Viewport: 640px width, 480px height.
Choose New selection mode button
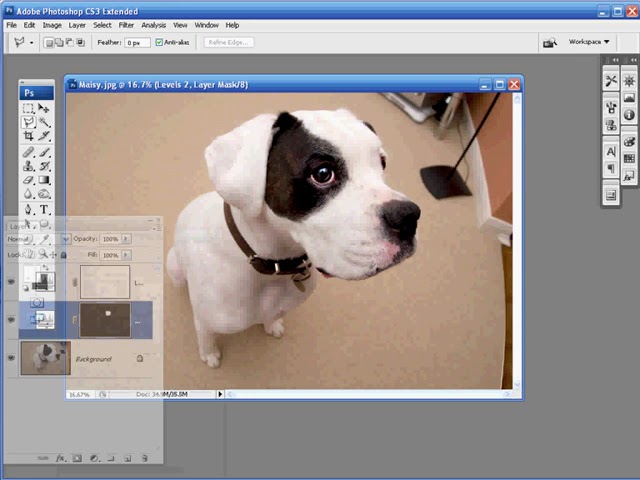click(x=49, y=42)
